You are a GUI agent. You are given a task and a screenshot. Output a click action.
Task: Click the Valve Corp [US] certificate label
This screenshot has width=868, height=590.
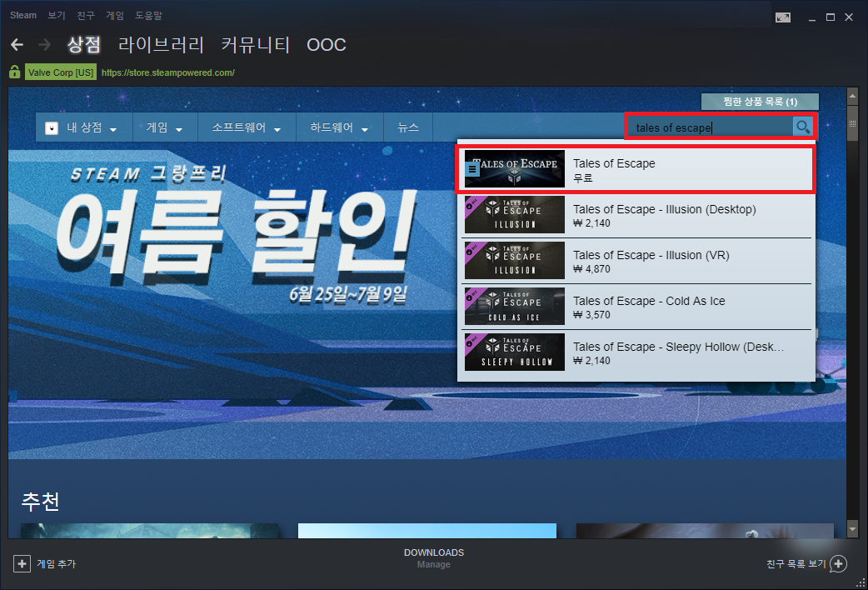pyautogui.click(x=61, y=72)
